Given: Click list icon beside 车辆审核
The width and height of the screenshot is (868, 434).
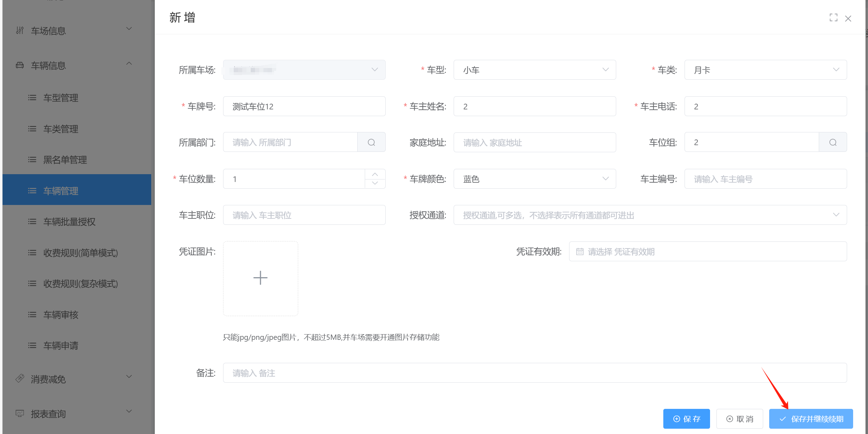Looking at the screenshot, I should (32, 315).
